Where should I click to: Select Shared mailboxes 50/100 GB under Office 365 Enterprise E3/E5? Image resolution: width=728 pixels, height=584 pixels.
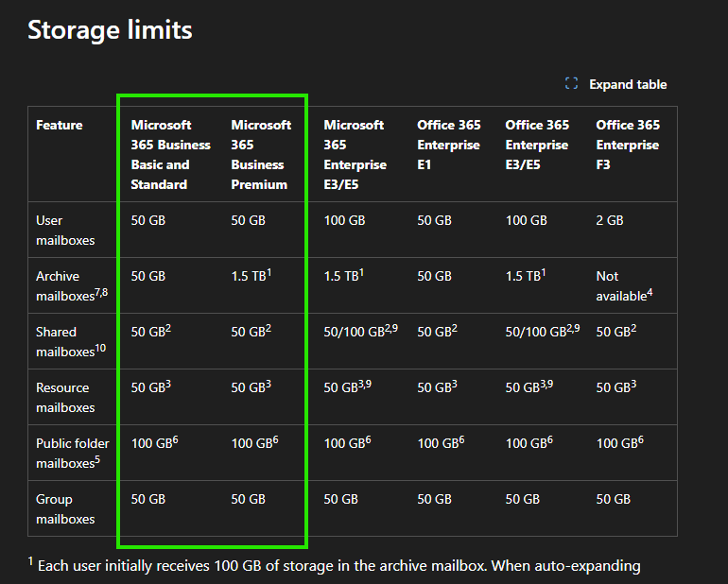click(x=543, y=331)
